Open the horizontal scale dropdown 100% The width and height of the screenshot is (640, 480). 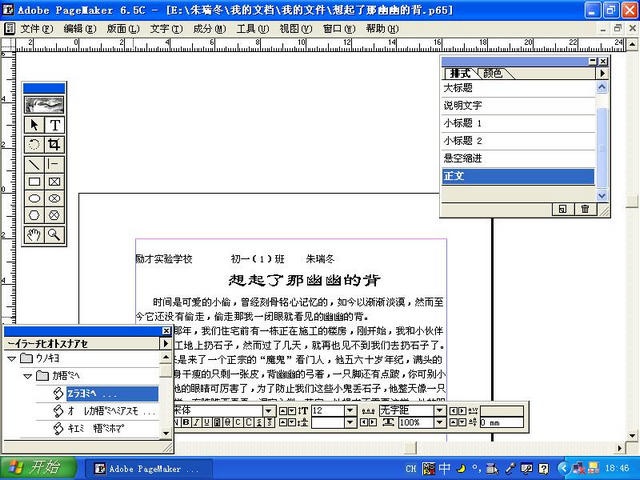(x=440, y=422)
